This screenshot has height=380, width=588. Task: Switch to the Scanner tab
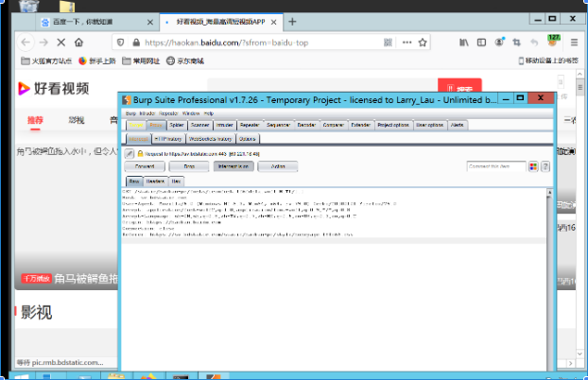tap(199, 125)
